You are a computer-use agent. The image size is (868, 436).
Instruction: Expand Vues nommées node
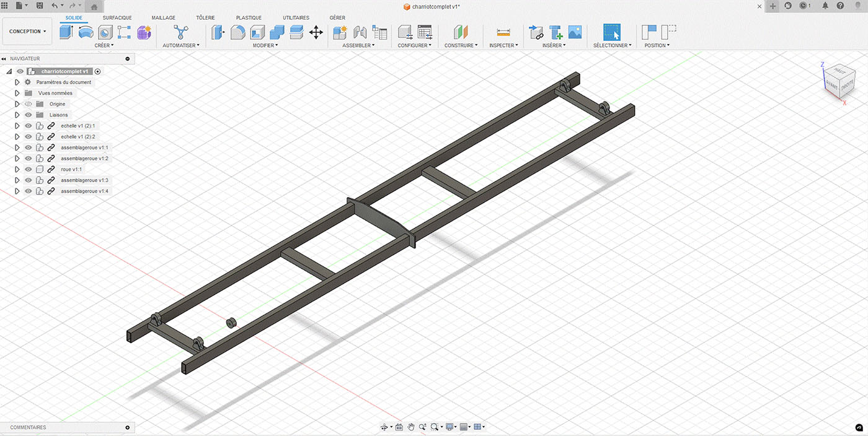(x=17, y=93)
